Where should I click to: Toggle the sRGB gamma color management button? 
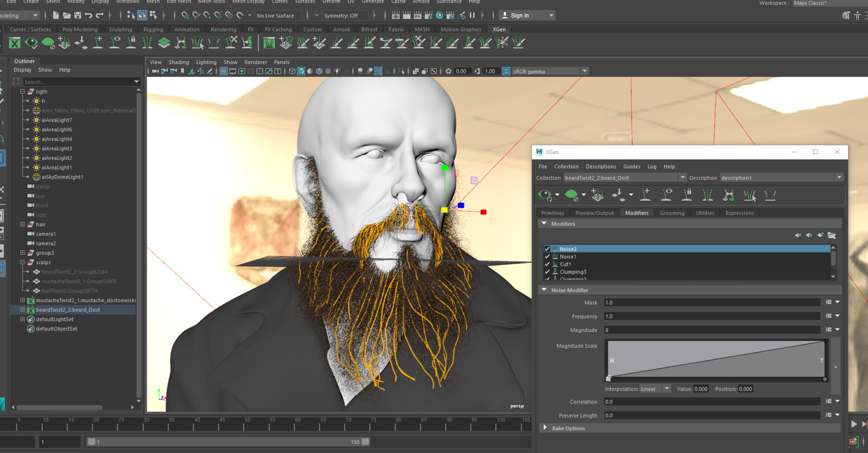(506, 71)
